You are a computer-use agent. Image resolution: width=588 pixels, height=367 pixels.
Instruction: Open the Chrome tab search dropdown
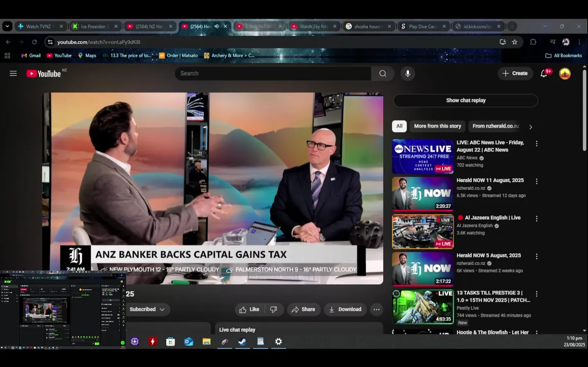pos(7,27)
